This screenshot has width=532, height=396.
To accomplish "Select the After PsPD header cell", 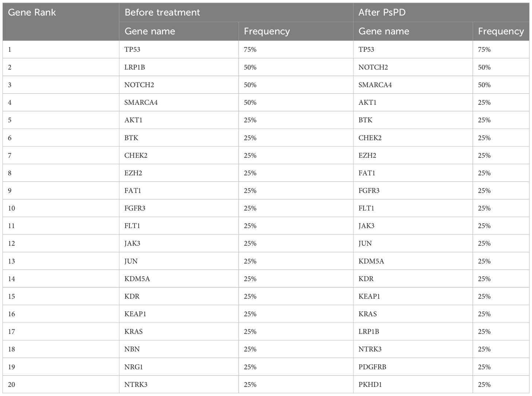I will click(x=441, y=12).
